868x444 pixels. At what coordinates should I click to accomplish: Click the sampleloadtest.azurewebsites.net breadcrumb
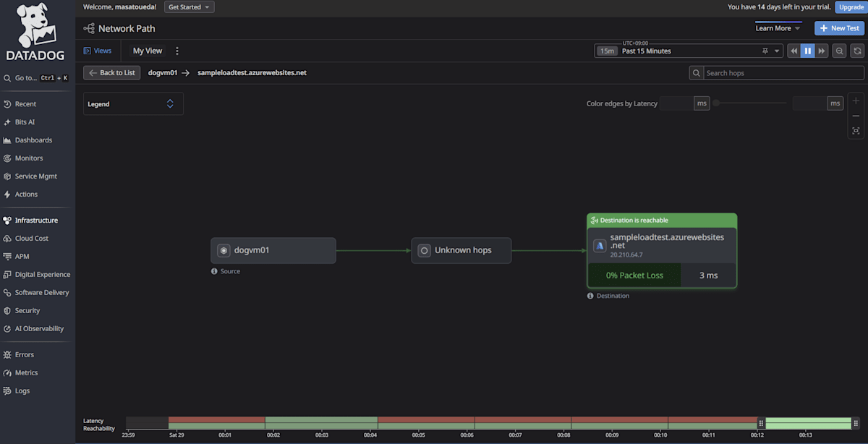(x=252, y=73)
